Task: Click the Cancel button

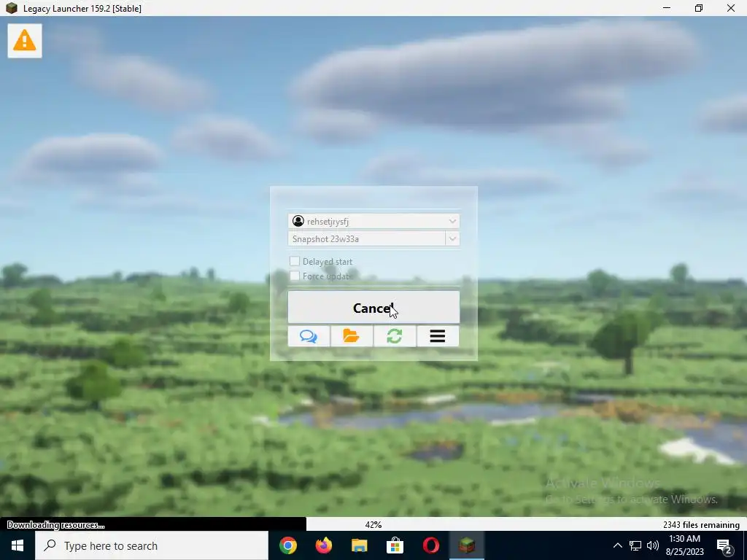Action: point(373,307)
